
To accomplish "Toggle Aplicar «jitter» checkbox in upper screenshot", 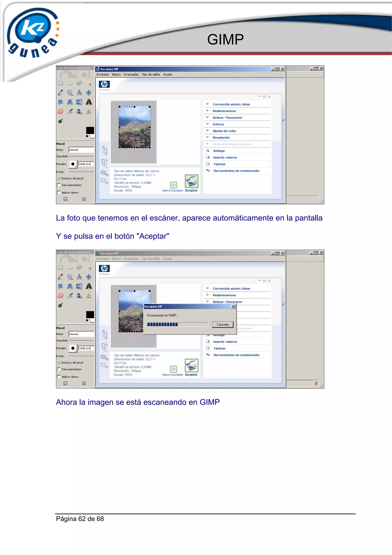I will click(59, 193).
